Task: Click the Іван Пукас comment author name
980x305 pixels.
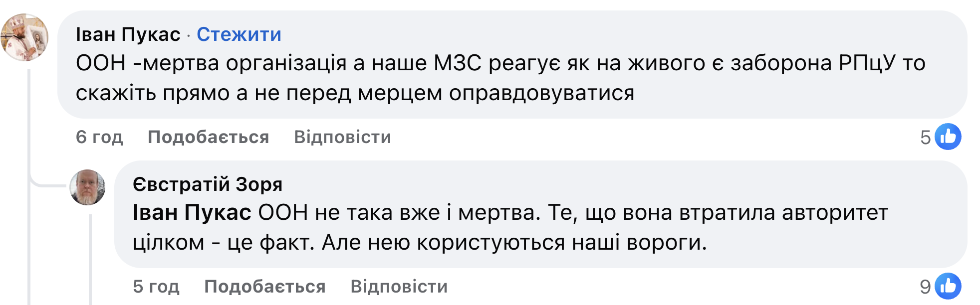Action: pos(128,34)
